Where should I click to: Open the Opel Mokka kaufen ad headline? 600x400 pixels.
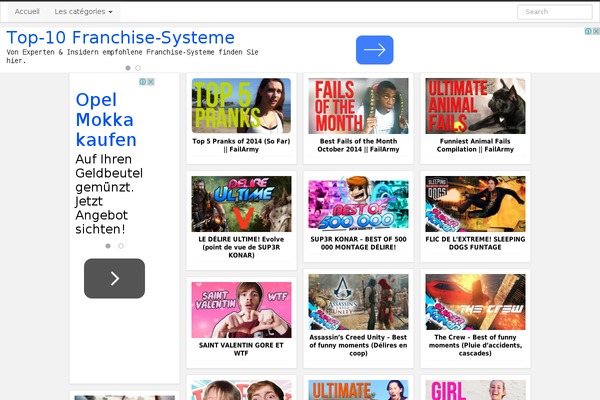click(x=106, y=119)
